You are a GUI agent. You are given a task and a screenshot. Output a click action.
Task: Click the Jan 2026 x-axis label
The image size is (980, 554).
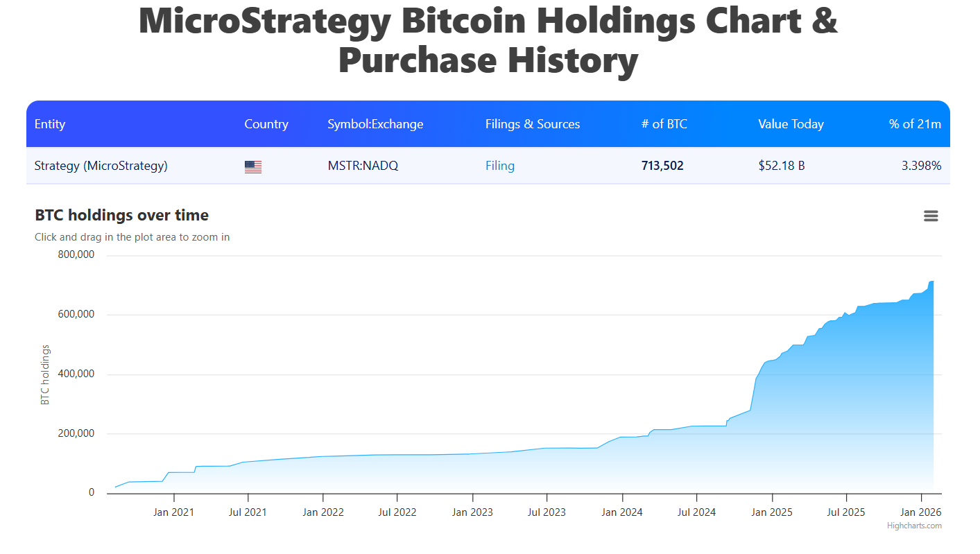tap(921, 512)
